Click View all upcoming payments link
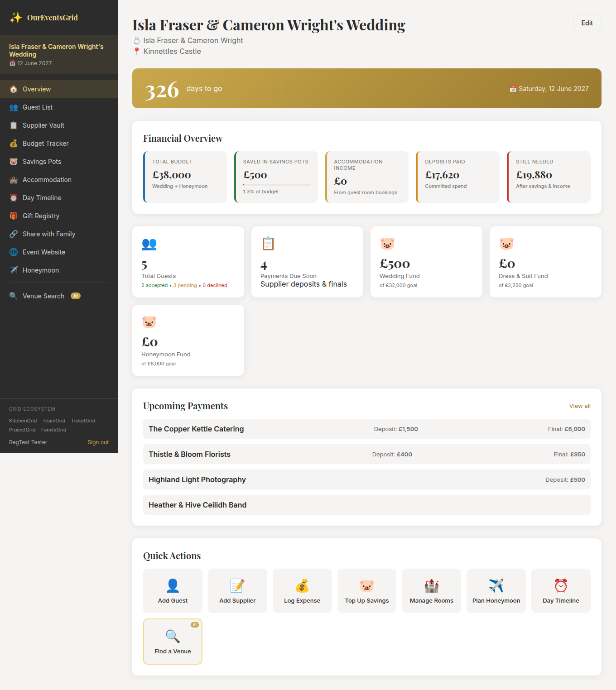Image resolution: width=616 pixels, height=690 pixels. [580, 406]
